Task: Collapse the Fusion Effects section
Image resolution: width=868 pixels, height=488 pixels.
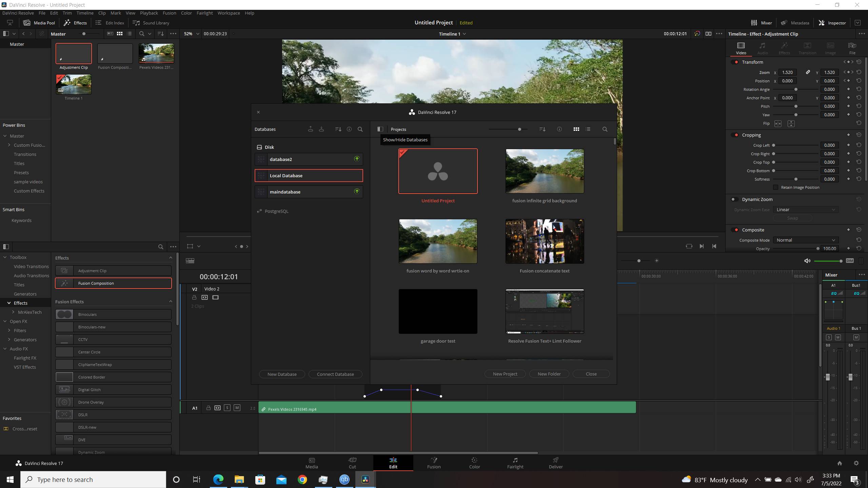Action: (x=171, y=301)
